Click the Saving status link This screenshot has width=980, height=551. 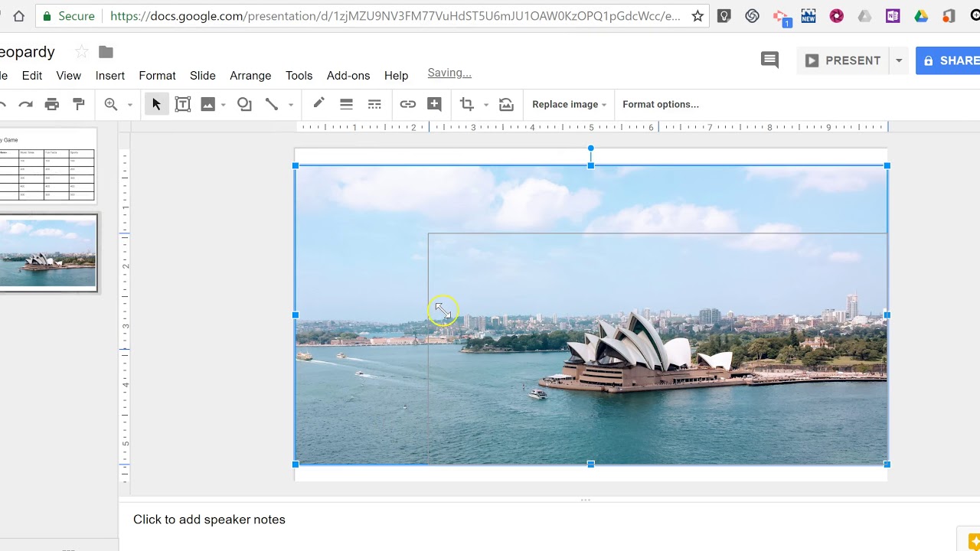pyautogui.click(x=449, y=73)
